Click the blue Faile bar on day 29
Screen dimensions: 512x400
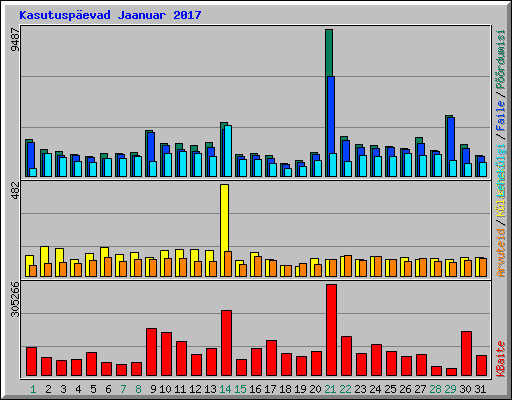(x=451, y=139)
